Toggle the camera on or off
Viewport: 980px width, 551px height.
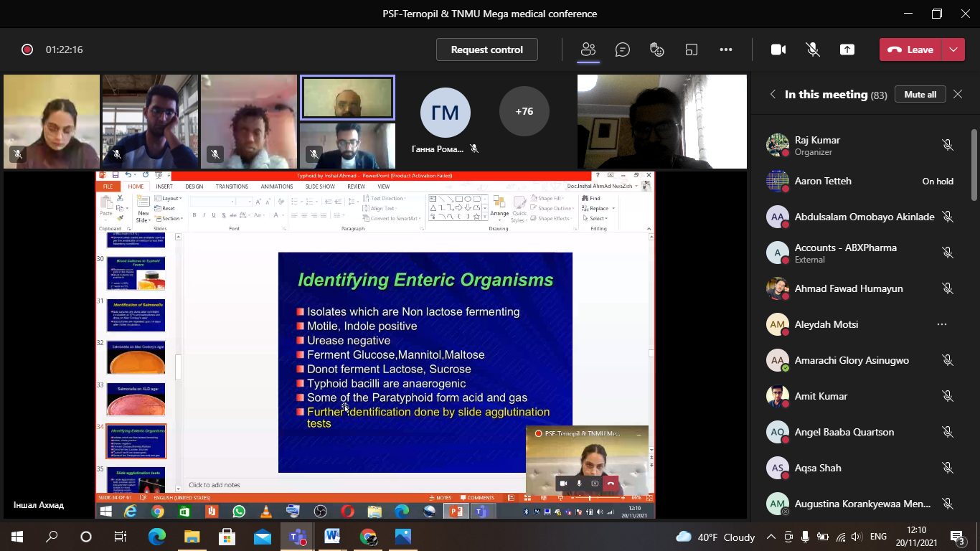[x=778, y=50]
